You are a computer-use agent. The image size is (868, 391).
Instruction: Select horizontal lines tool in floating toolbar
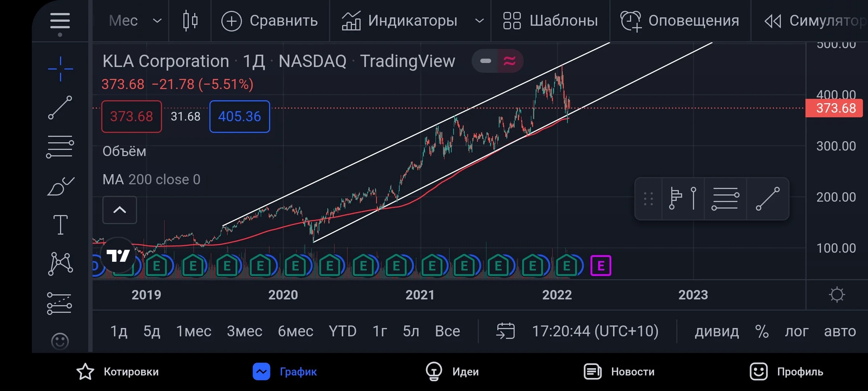725,198
